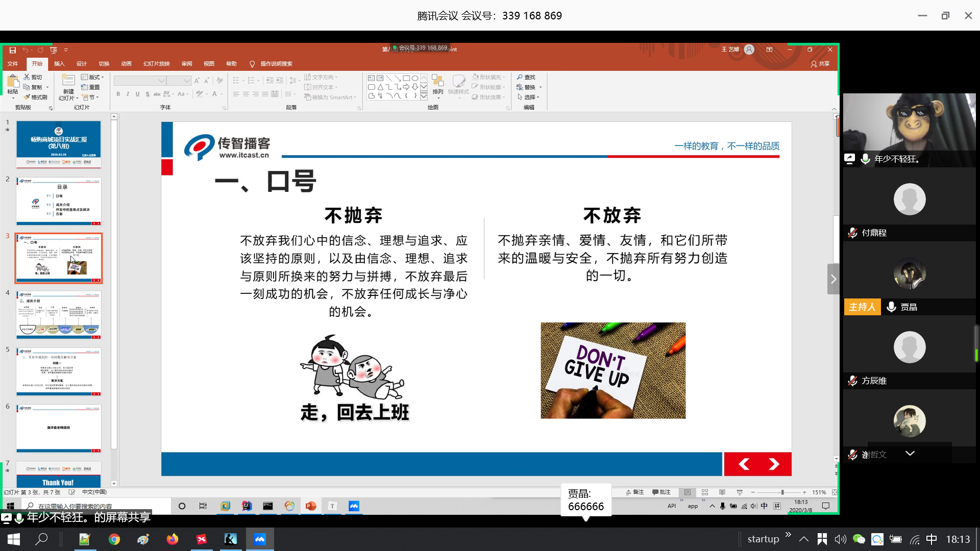Open Windows search from the taskbar magnifier
Image resolution: width=980 pixels, height=551 pixels.
(x=41, y=539)
